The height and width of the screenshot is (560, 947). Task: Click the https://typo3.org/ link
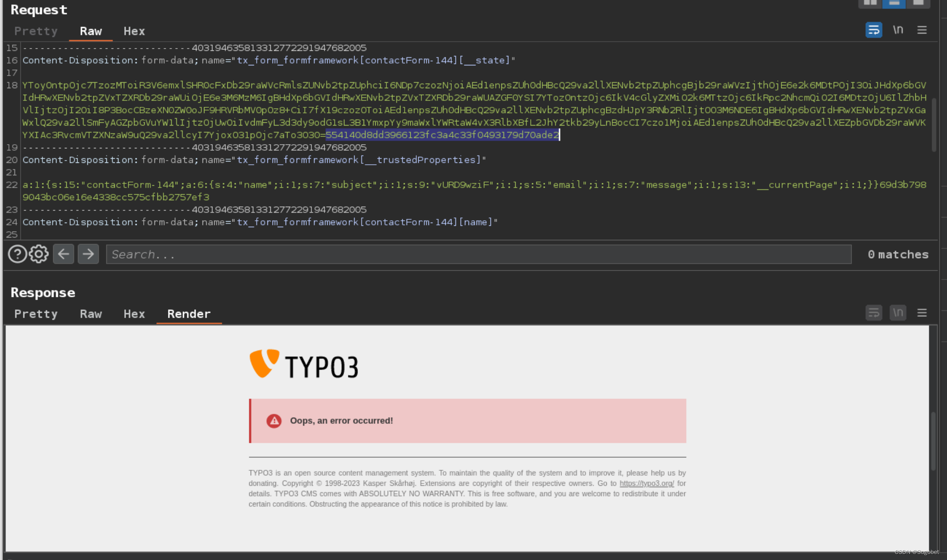point(646,483)
